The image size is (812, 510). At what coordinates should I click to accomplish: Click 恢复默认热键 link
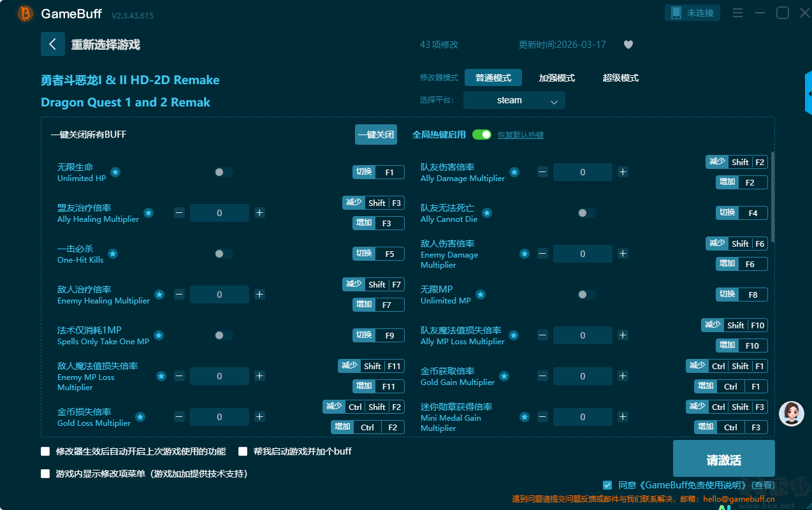[x=521, y=135]
